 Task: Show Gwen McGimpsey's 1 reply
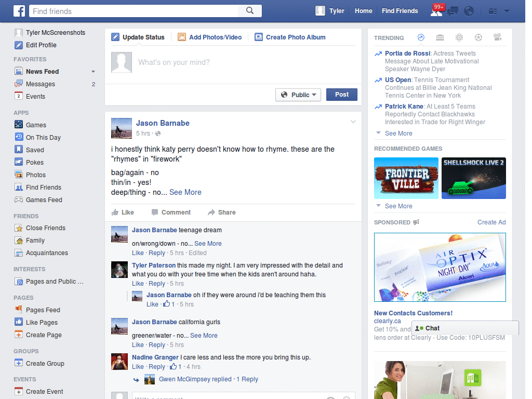tap(208, 379)
